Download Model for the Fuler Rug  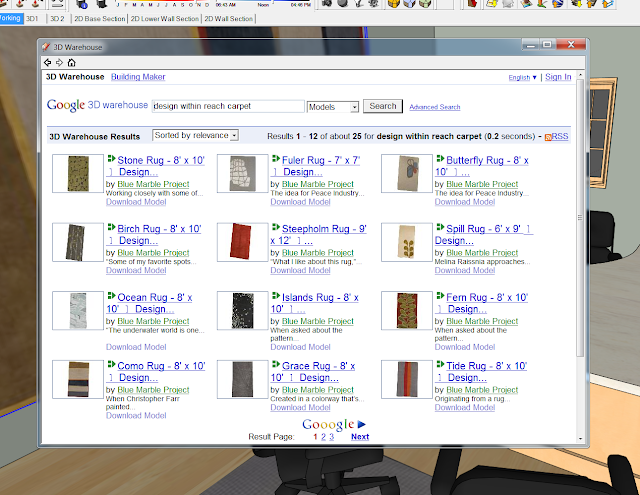300,202
